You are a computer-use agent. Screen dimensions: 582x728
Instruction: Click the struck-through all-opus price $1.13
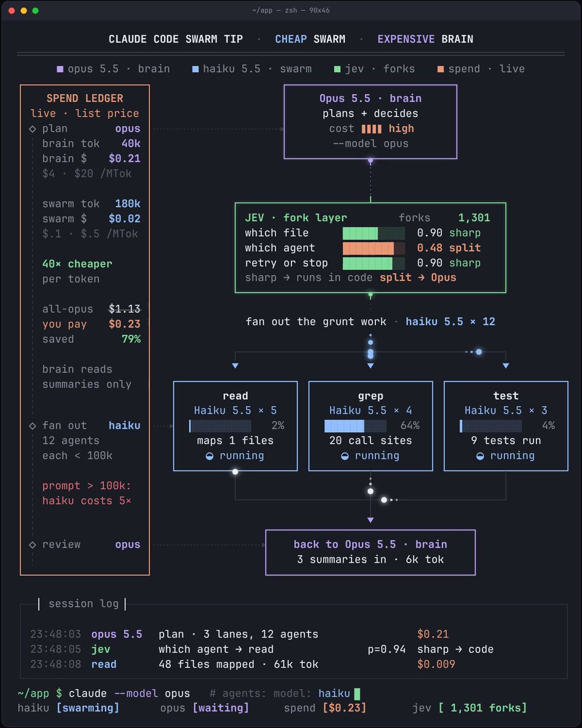[x=124, y=309]
